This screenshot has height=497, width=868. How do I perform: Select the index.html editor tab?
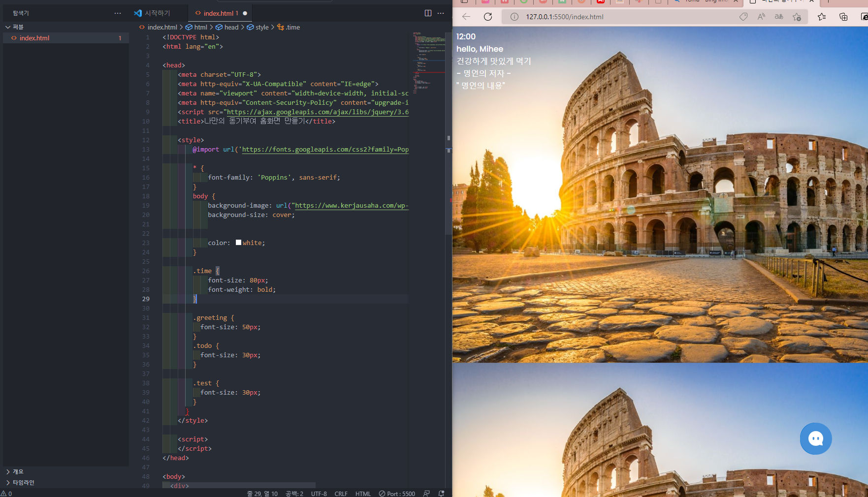(221, 13)
